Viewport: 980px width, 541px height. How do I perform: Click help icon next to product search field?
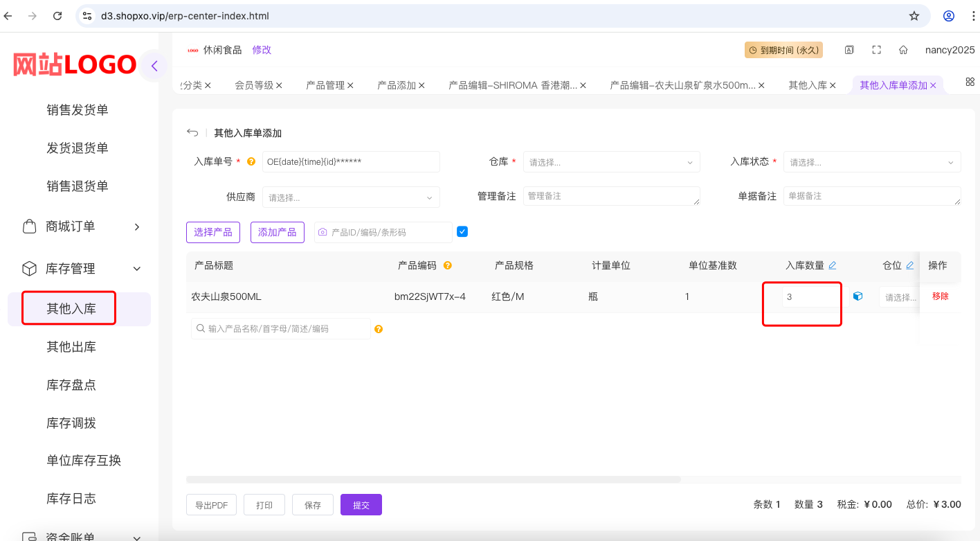[x=379, y=329]
